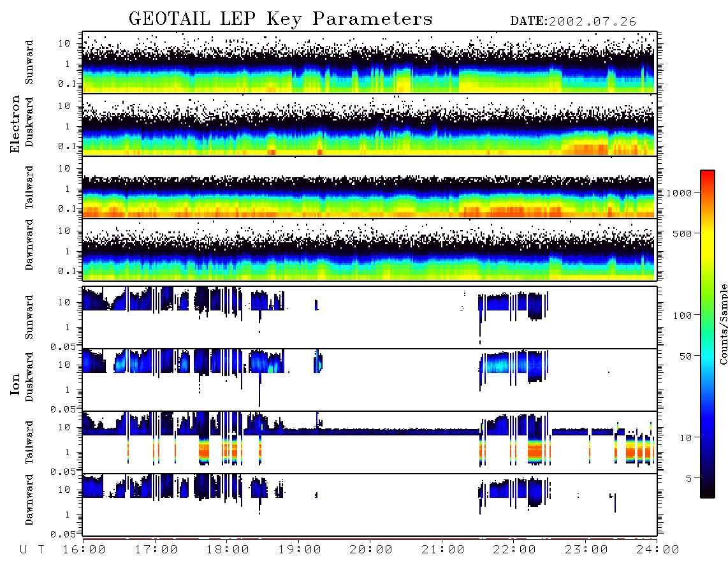Click the 20:00 time tick label
Image resolution: width=728 pixels, height=561 pixels.
click(371, 550)
